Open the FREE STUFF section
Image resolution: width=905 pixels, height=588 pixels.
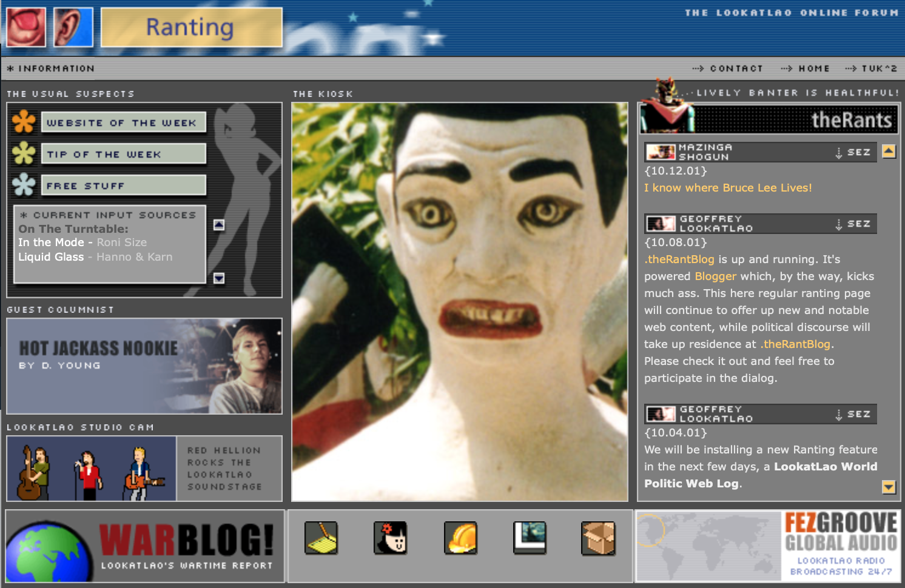123,185
